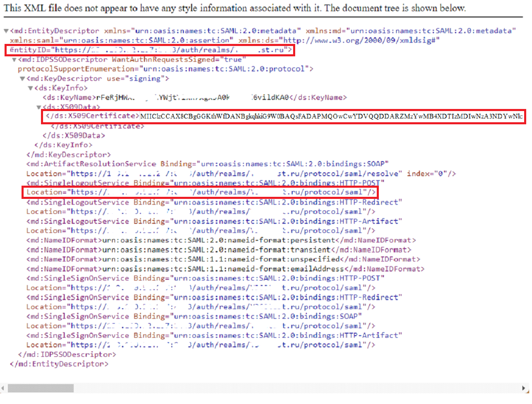This screenshot has width=532, height=404.
Task: Select the ArtifactResolutionService SOAP binding line
Action: (207, 164)
